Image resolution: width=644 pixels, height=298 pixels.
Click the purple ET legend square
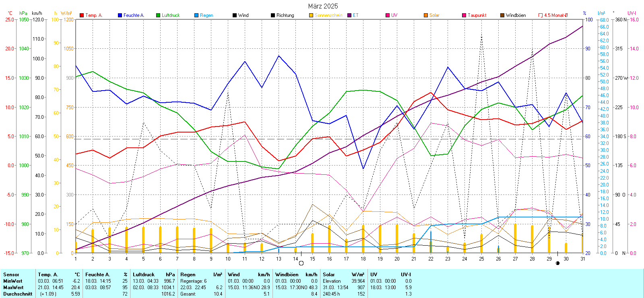click(x=349, y=15)
